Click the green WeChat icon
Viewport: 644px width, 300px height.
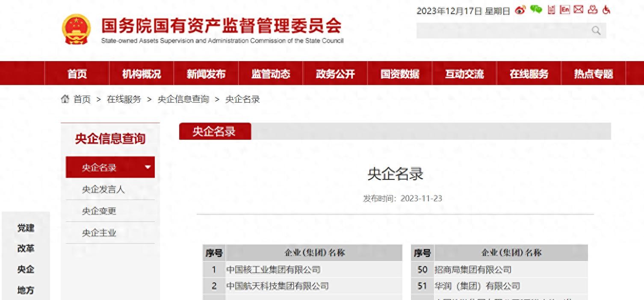[x=536, y=9]
